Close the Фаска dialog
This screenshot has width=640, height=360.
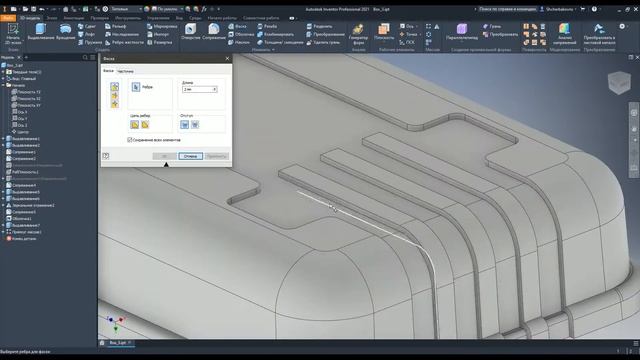point(227,58)
